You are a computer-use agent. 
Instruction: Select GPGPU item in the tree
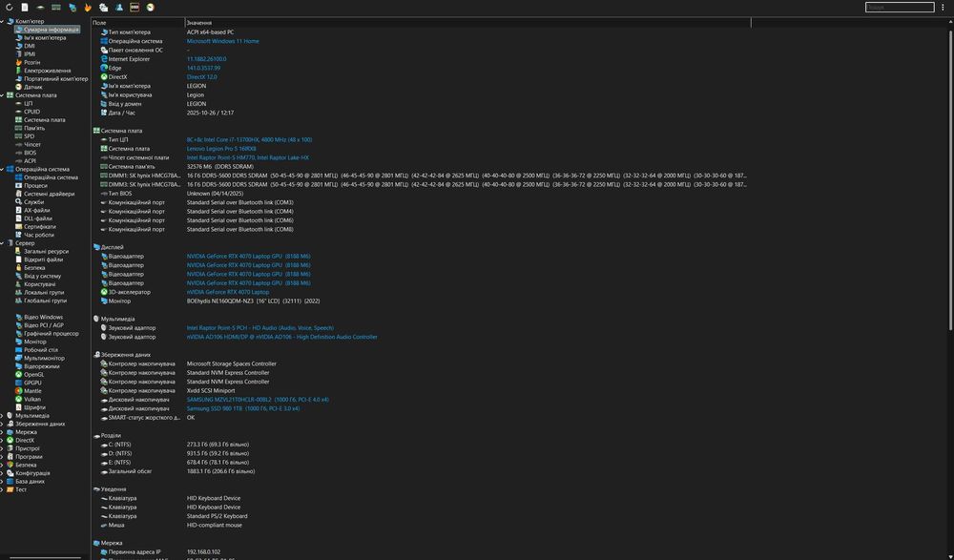[x=29, y=383]
